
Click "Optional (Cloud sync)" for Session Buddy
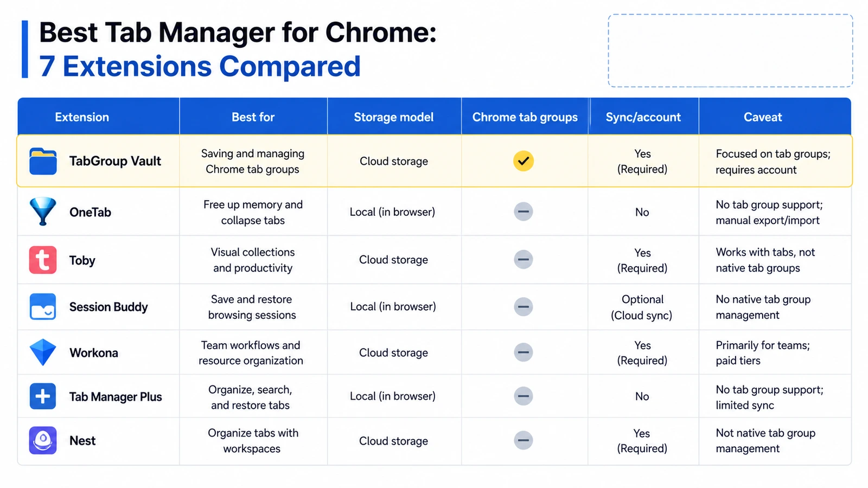pos(642,307)
